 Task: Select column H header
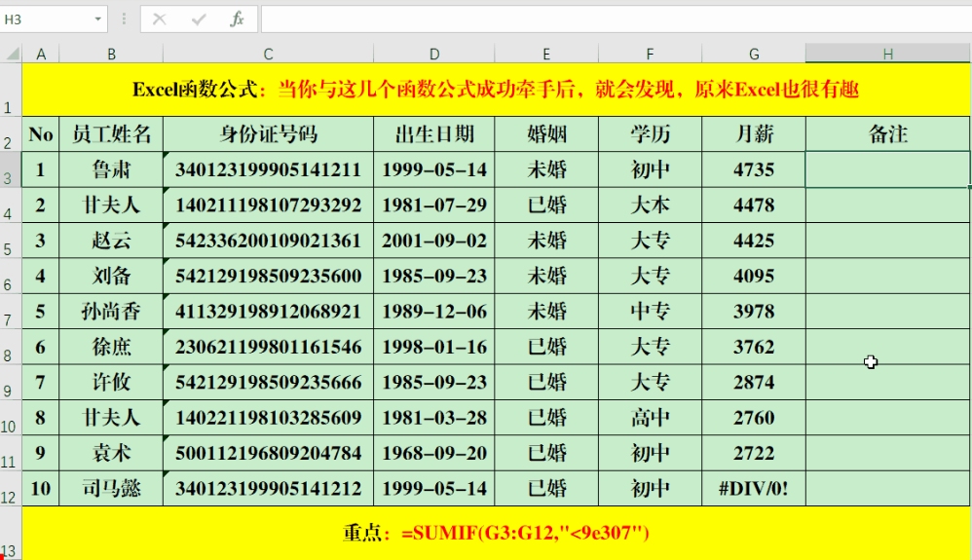pyautogui.click(x=887, y=54)
